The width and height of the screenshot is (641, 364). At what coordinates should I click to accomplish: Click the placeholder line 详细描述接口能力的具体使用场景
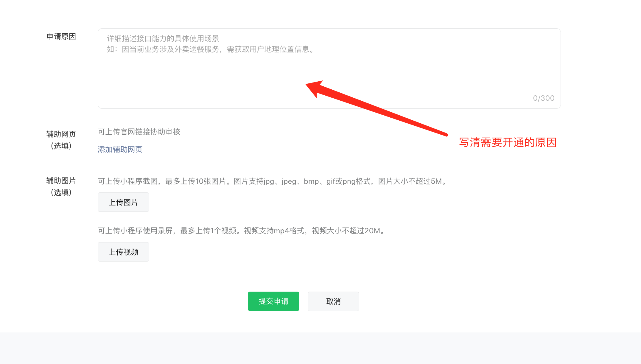(163, 38)
